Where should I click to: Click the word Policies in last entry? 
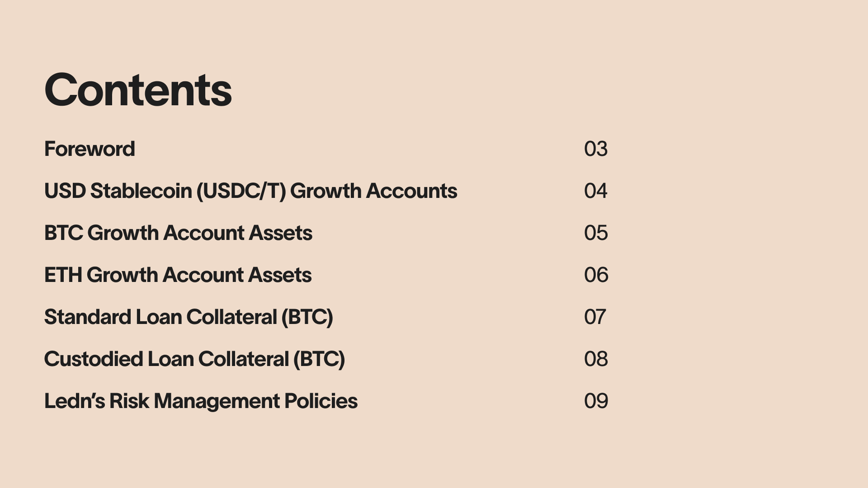(321, 401)
